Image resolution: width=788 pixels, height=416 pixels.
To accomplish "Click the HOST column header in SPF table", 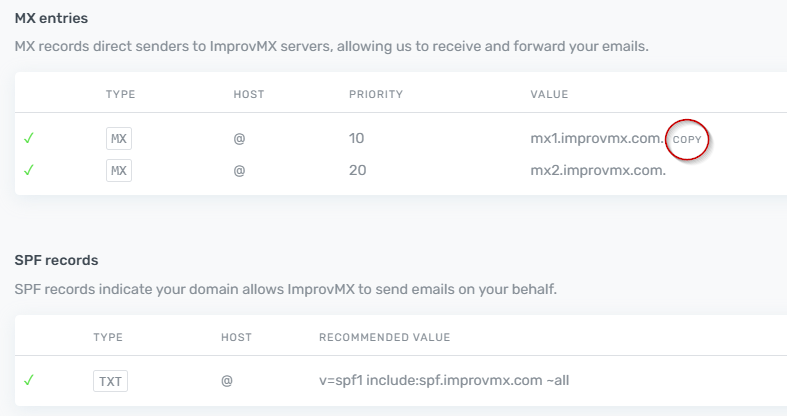I will 236,337.
